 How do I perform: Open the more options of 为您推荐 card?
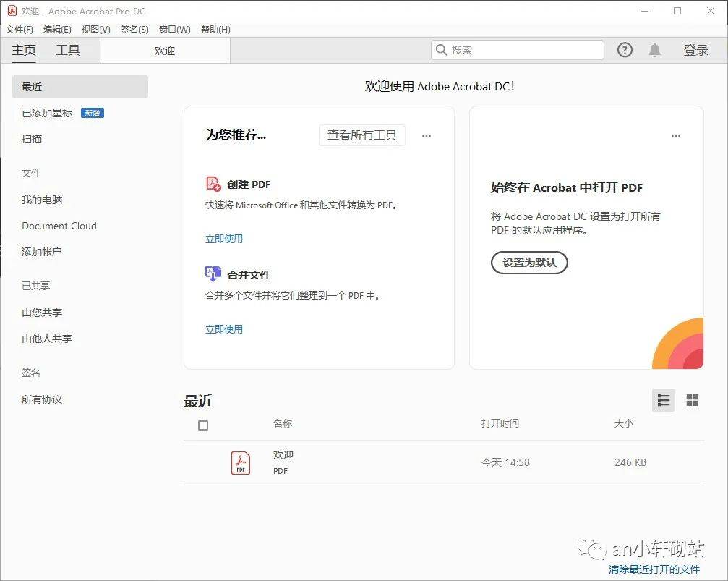tap(427, 136)
